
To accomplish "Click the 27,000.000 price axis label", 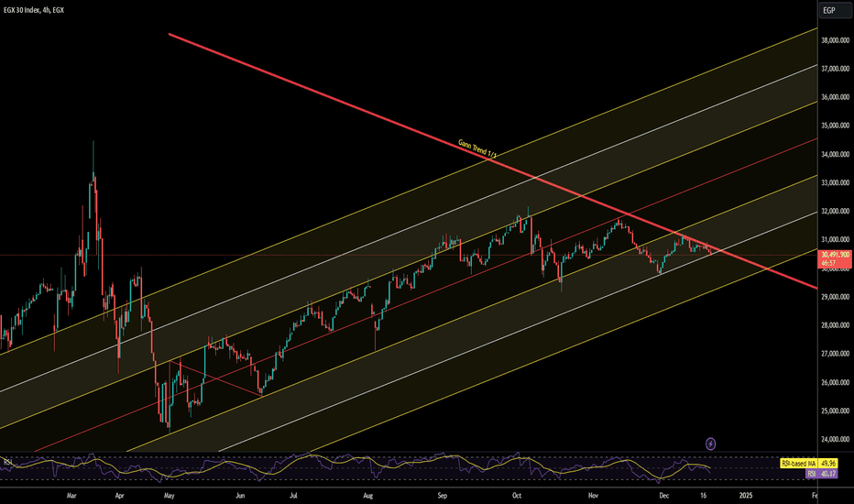I will [x=835, y=354].
